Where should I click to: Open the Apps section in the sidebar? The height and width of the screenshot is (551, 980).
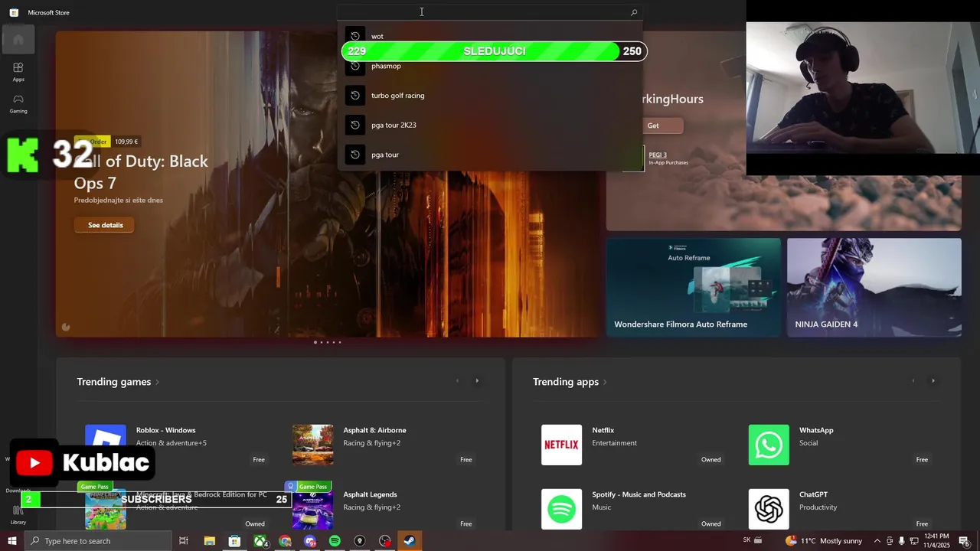tap(18, 72)
